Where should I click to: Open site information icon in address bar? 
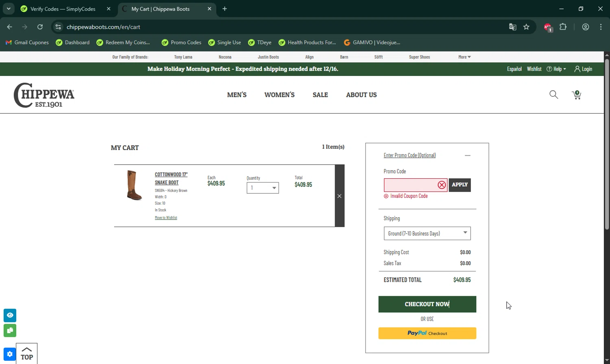[58, 27]
